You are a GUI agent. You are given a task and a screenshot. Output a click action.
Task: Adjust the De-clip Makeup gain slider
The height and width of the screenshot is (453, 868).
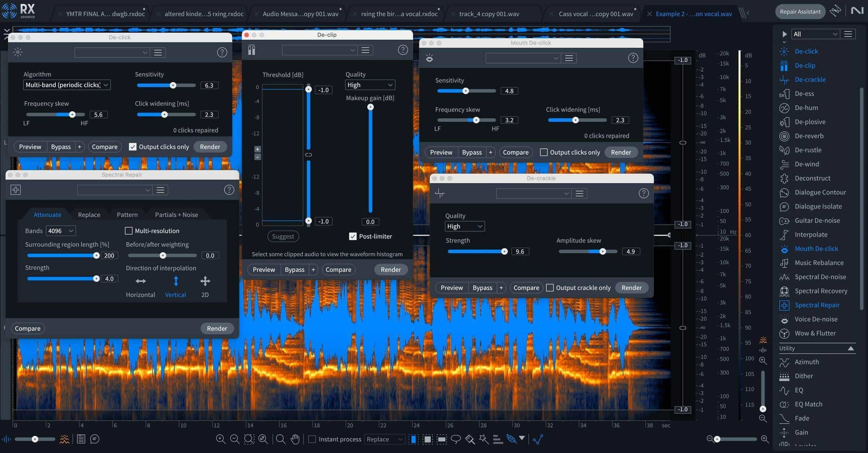370,159
